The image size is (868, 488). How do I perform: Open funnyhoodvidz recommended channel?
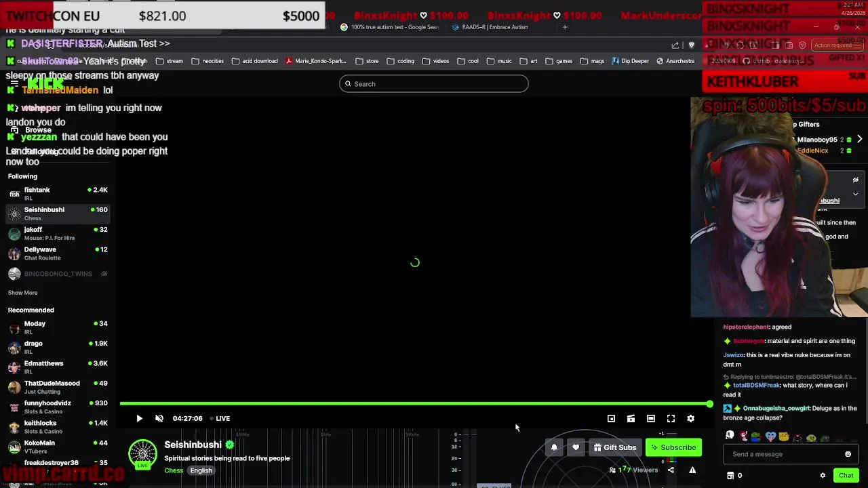(x=58, y=407)
